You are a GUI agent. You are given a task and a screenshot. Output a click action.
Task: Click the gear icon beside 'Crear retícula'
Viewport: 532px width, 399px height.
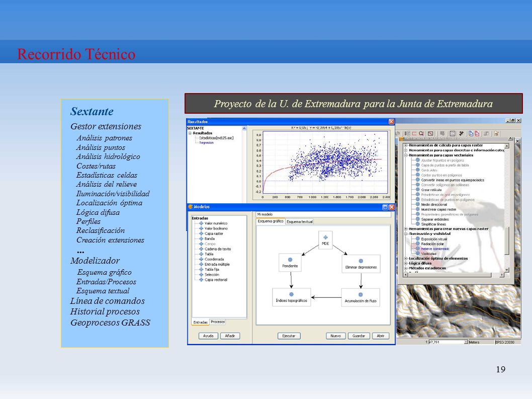coord(418,190)
